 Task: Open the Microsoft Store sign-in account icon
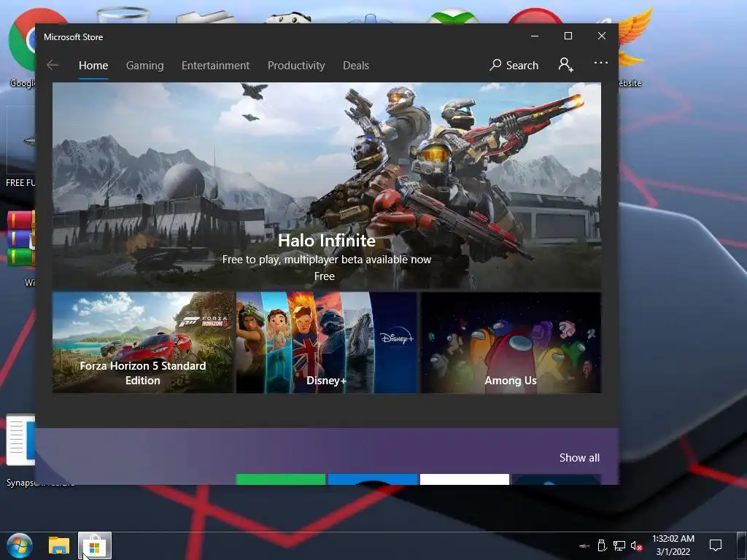(x=565, y=65)
